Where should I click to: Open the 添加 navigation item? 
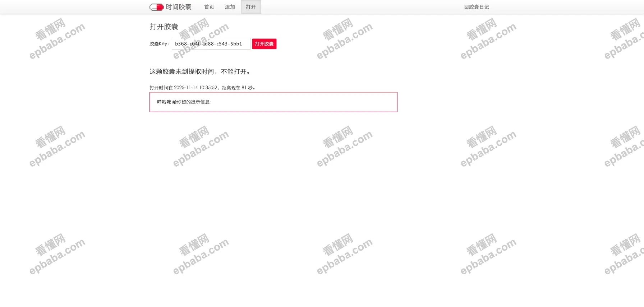click(x=230, y=7)
